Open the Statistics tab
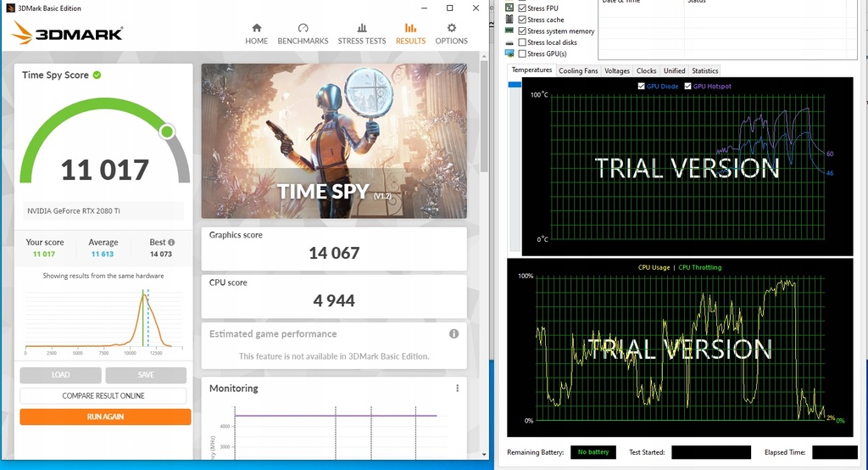This screenshot has width=868, height=470. (704, 71)
